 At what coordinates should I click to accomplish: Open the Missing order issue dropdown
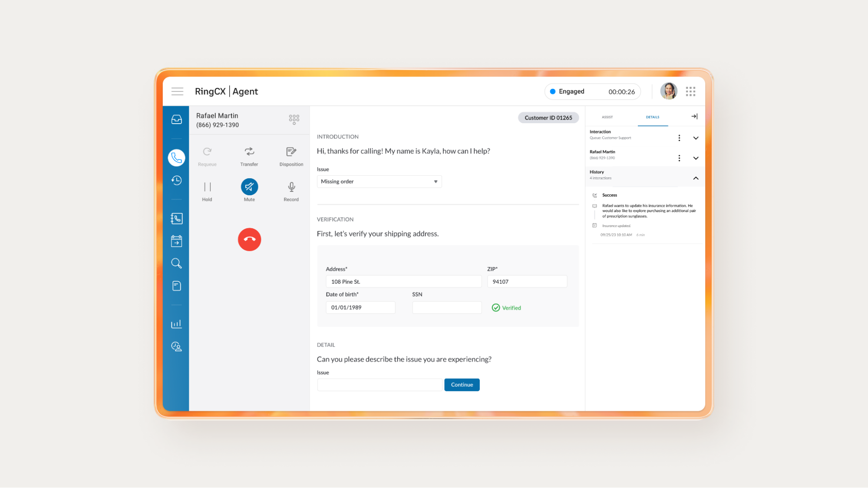pyautogui.click(x=379, y=182)
